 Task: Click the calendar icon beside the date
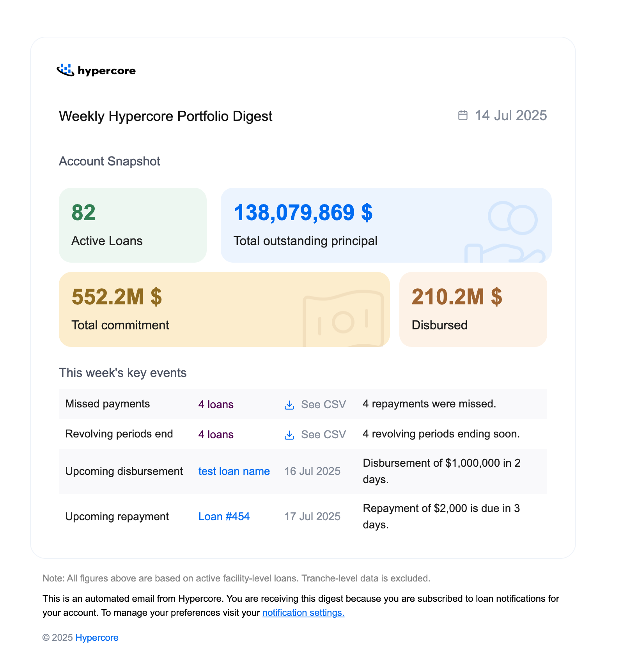[x=463, y=116]
